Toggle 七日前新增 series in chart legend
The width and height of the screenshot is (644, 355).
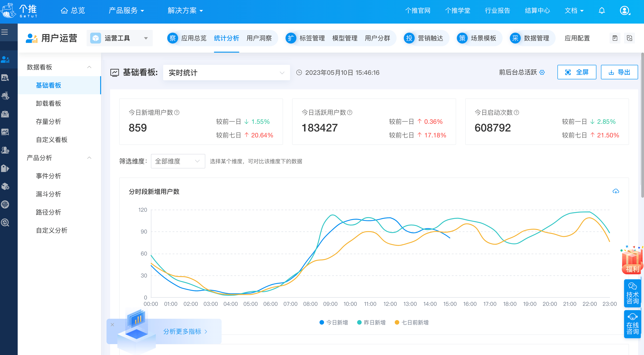[x=412, y=323]
